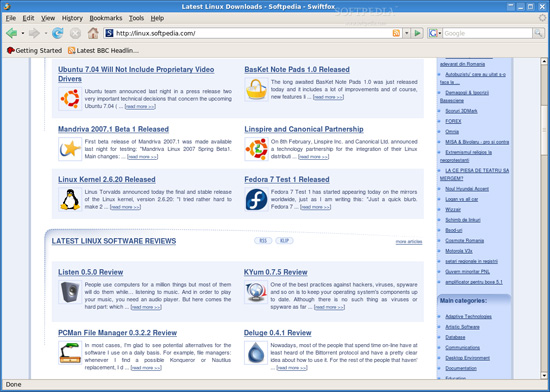Screen dimensions: 550x392
Task: Click the Listen speaker icon
Action: (x=70, y=292)
